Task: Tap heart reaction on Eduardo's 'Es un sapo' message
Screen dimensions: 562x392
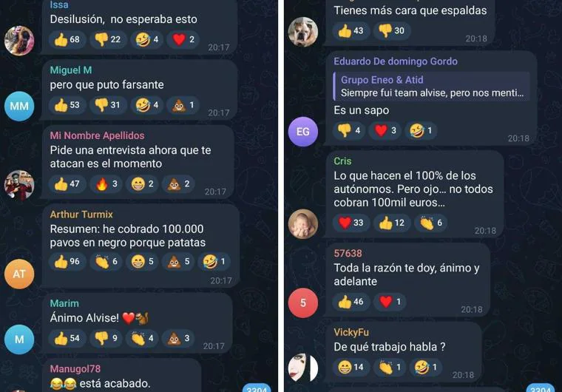Action: point(385,131)
